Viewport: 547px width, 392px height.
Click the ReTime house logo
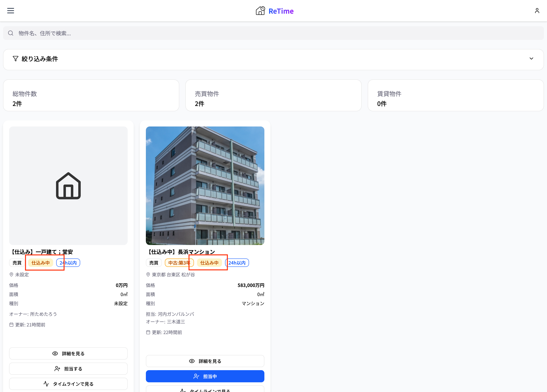(260, 11)
